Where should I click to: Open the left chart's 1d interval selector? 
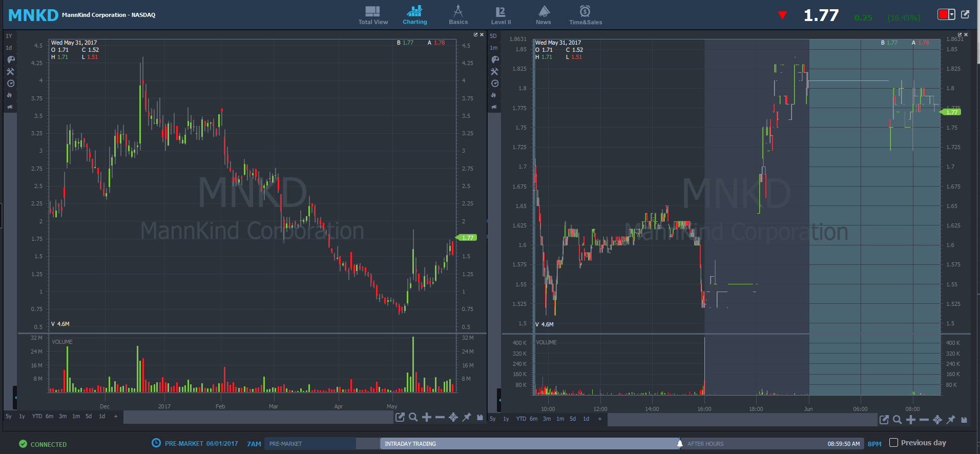(x=9, y=48)
